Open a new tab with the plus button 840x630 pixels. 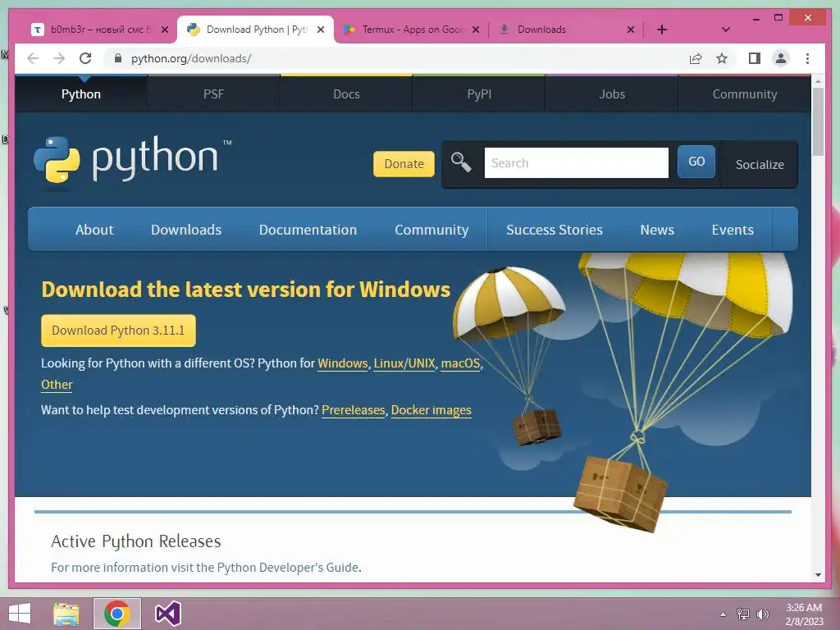pos(662,30)
